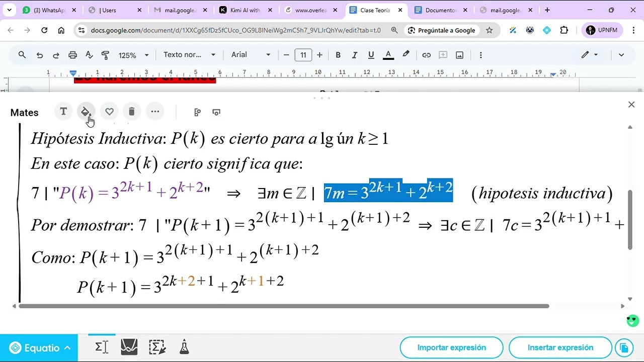Click Importar expresión button

451,347
